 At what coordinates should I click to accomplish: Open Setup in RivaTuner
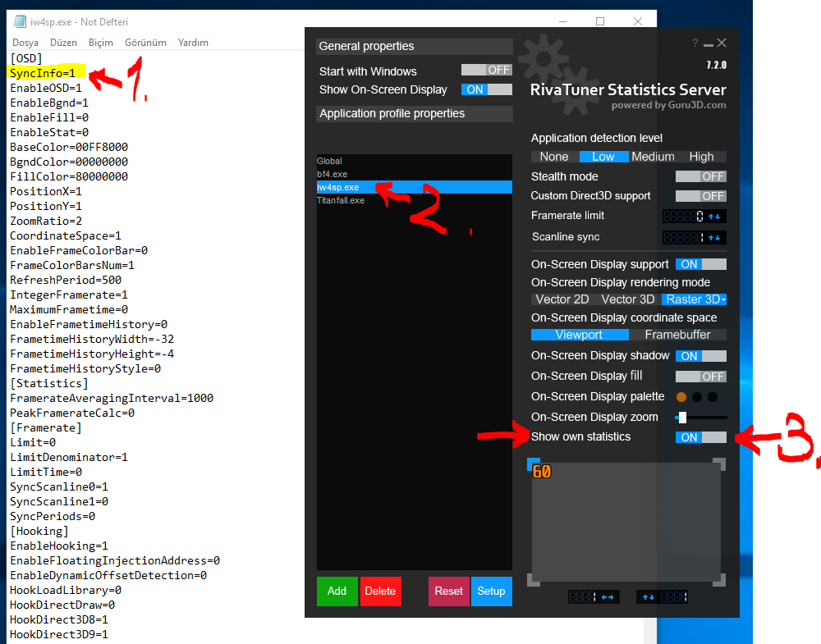491,591
